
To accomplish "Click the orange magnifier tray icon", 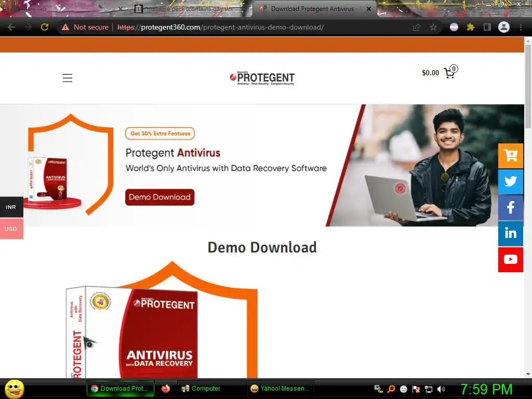I will pos(391,389).
